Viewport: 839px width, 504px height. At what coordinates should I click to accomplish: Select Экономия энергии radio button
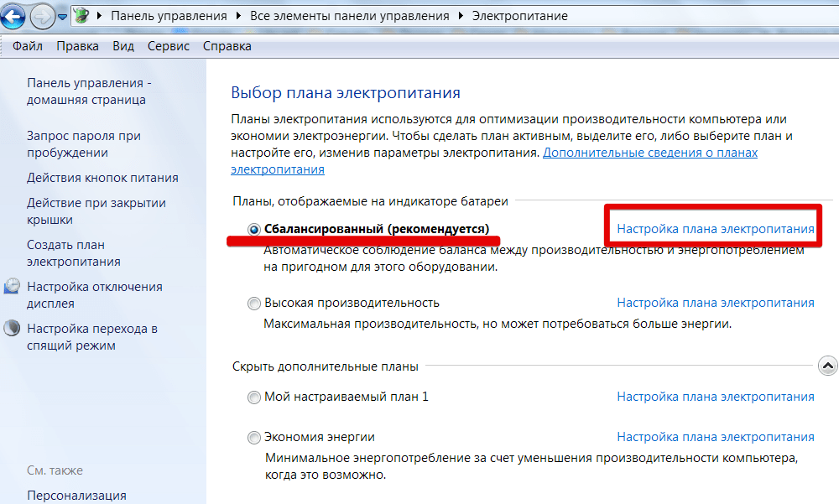253,438
